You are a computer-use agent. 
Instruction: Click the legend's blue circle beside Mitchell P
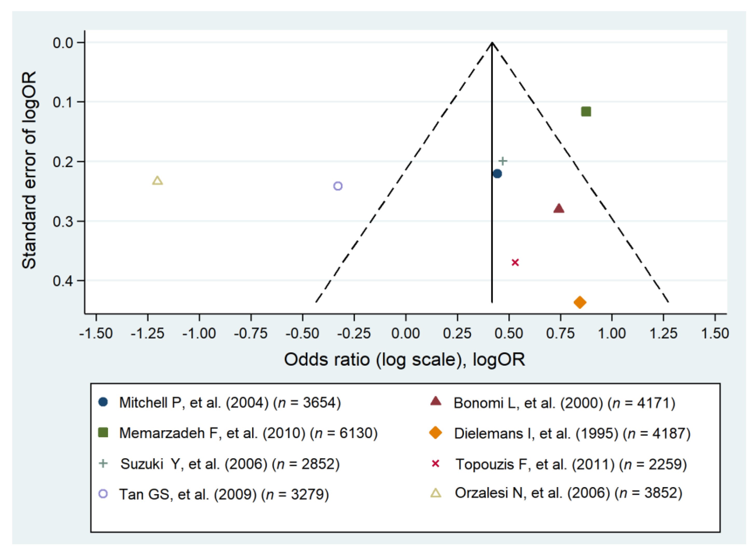click(103, 402)
